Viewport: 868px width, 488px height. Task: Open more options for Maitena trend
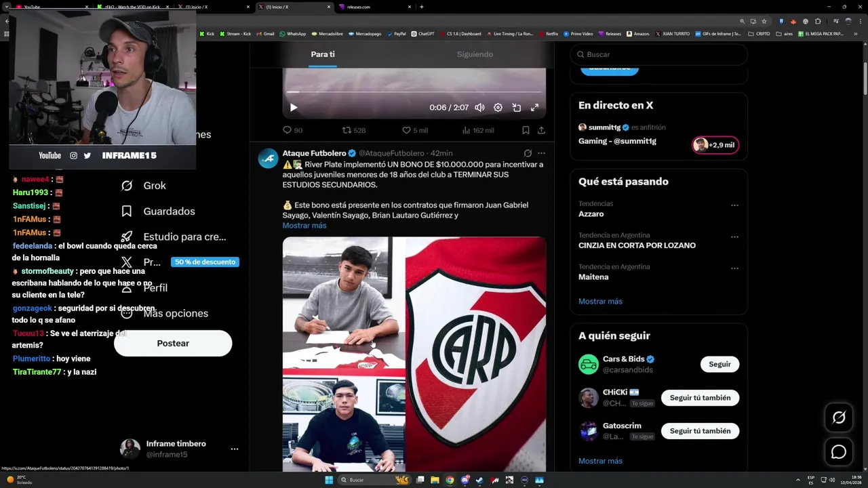734,268
